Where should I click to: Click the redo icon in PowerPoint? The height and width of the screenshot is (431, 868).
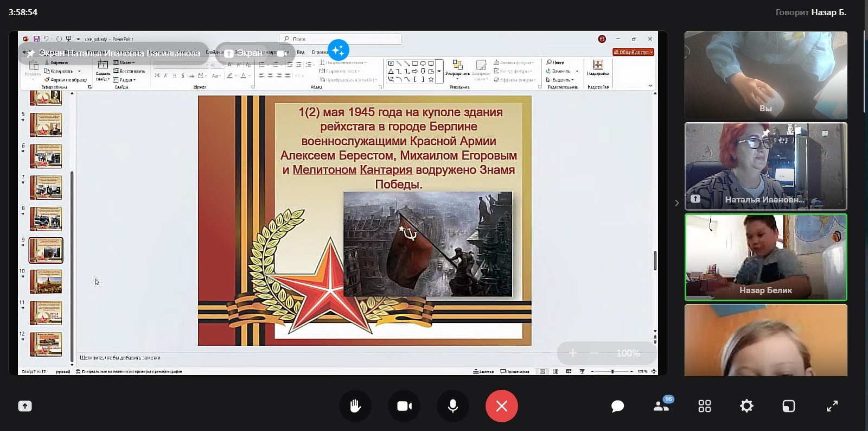[x=59, y=39]
